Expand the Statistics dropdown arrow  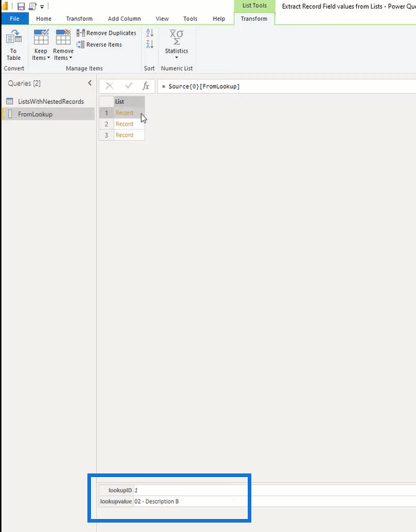click(x=176, y=57)
